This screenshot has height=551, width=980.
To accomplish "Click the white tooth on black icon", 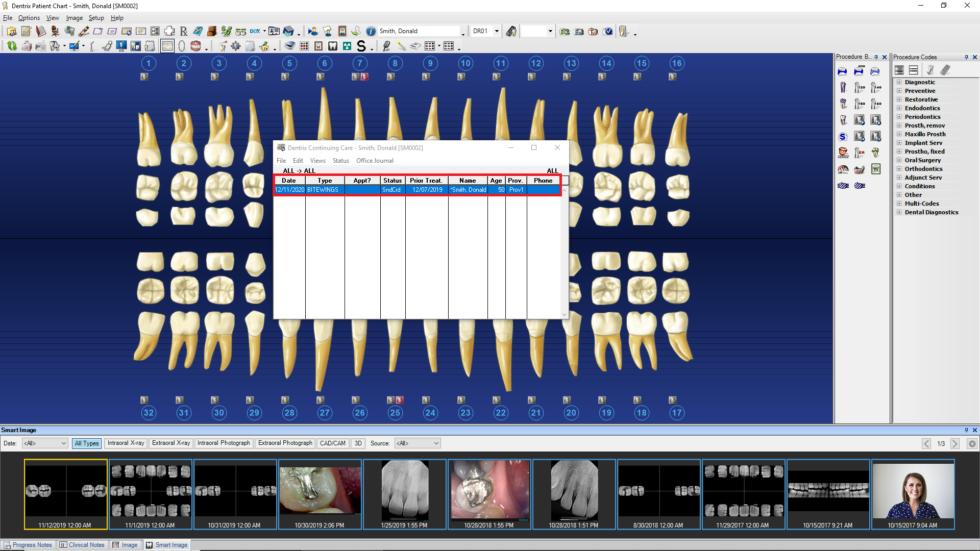I will tap(333, 46).
